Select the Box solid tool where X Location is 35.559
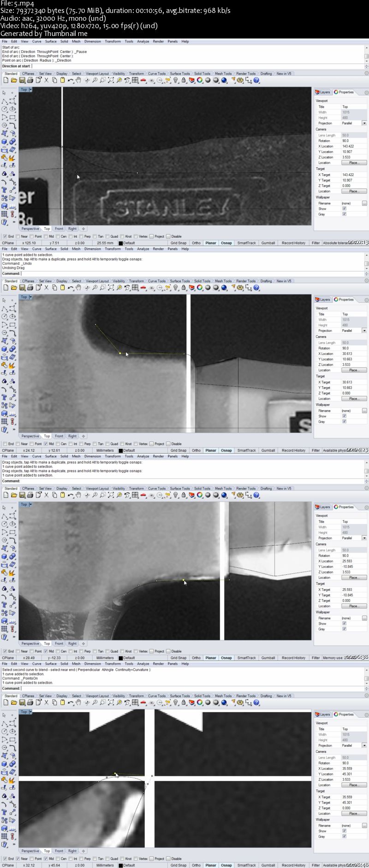Viewport: 369px width, 868px height. click(5, 764)
